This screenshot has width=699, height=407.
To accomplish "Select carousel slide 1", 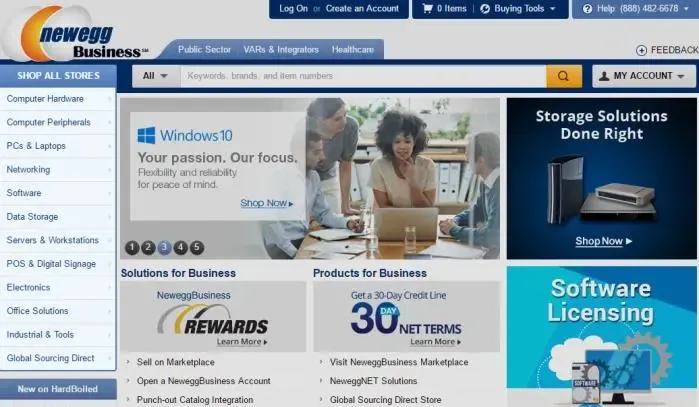I will pos(132,247).
